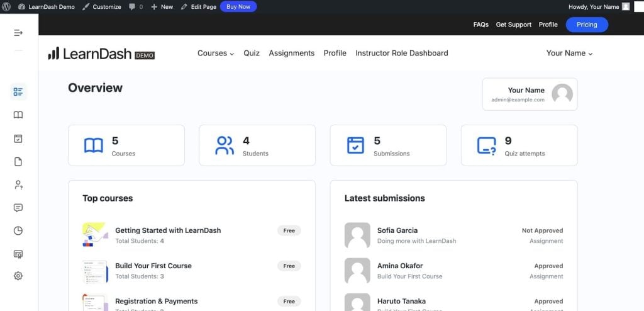644x311 pixels.
Task: Click Total Students: 4 text
Action: (x=139, y=240)
